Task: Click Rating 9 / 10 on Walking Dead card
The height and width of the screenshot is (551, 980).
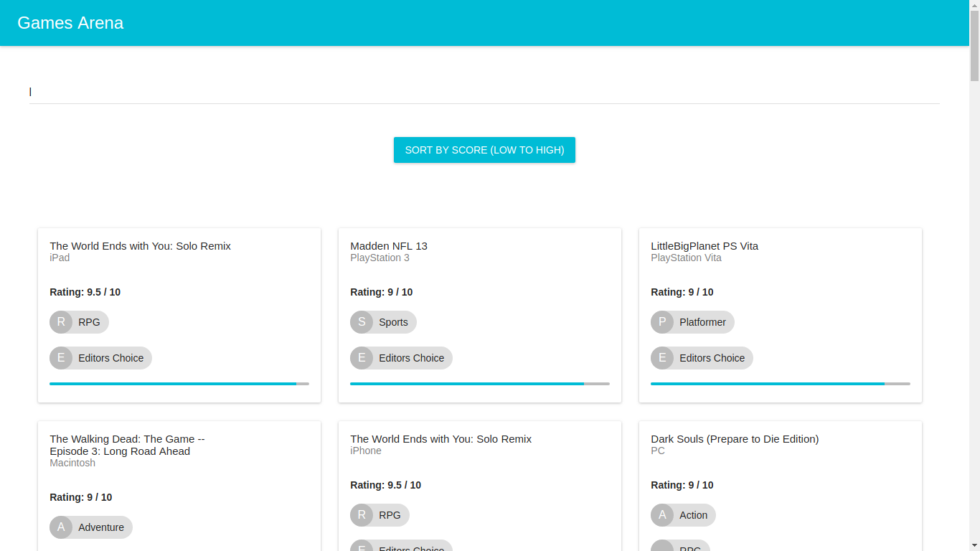Action: click(81, 497)
